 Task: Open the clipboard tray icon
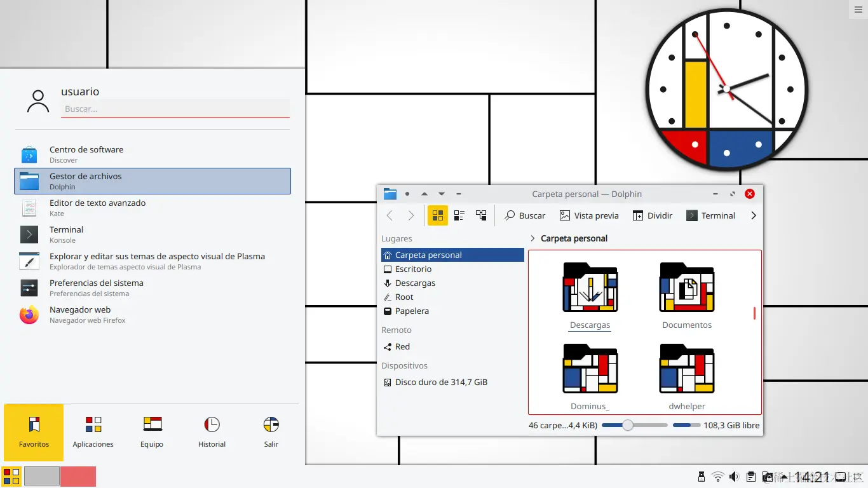point(751,477)
